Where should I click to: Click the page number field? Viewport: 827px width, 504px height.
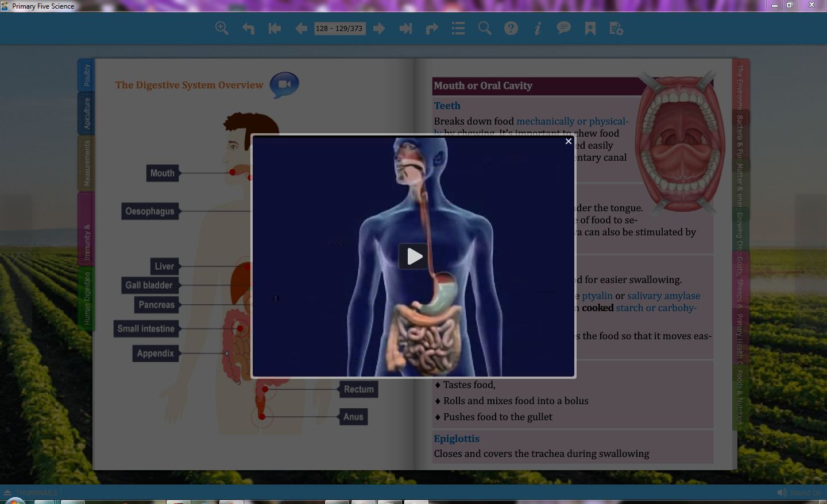pos(339,29)
